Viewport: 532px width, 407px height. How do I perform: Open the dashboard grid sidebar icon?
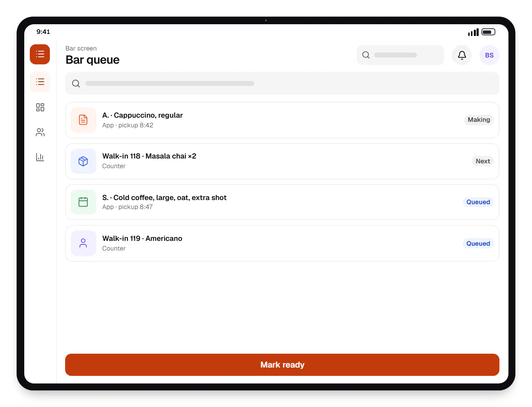[x=40, y=107]
